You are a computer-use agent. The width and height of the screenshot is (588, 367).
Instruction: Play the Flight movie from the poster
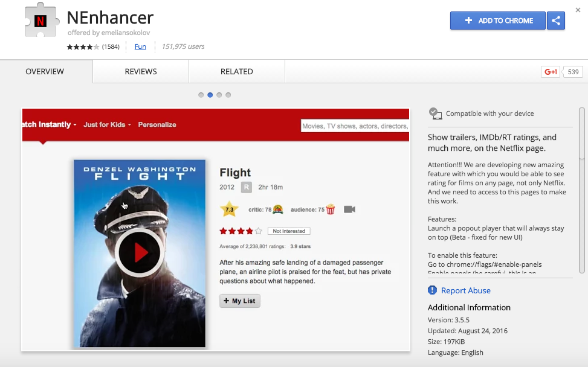click(x=139, y=252)
